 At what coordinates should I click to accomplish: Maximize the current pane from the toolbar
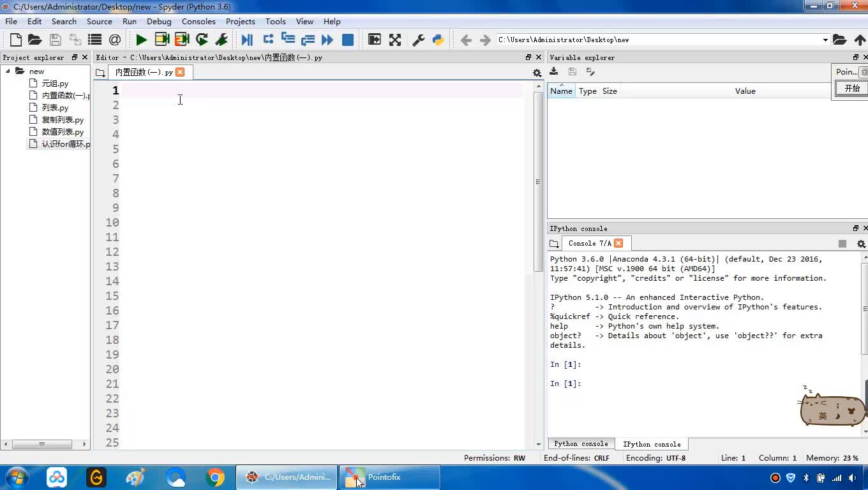[x=375, y=40]
